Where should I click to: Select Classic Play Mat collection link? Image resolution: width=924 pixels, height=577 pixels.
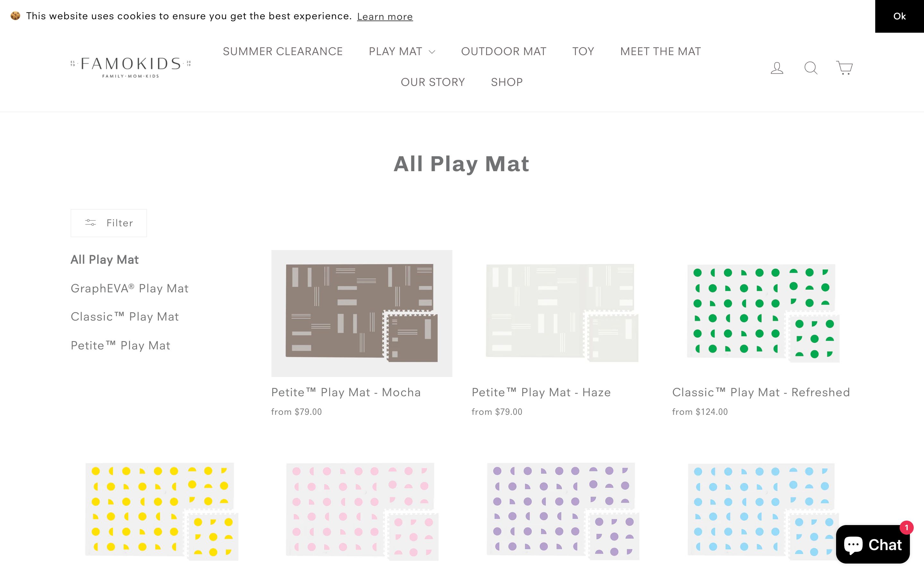tap(125, 317)
